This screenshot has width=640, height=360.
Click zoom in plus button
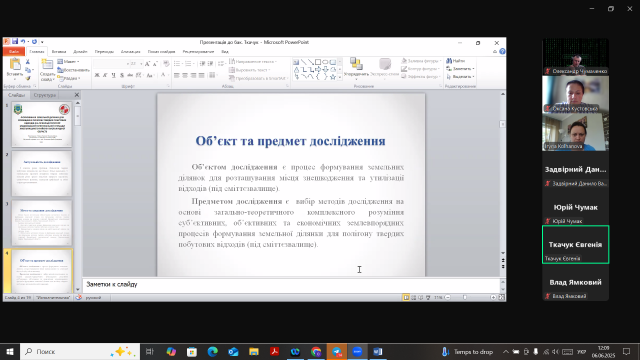tap(493, 298)
